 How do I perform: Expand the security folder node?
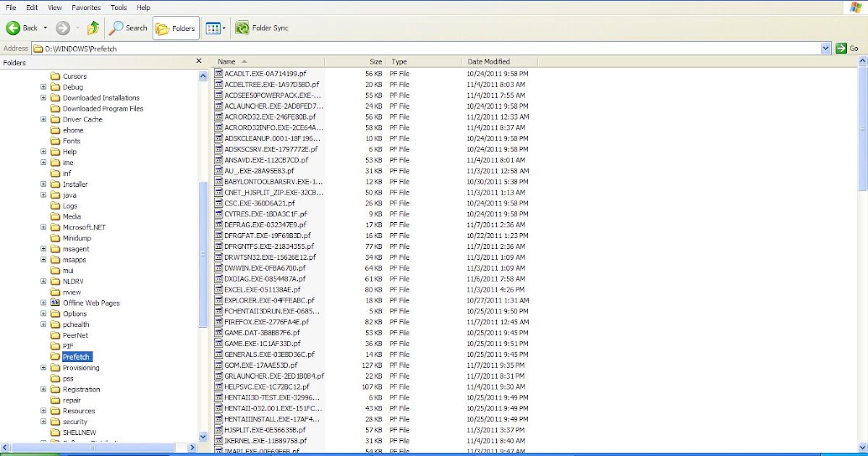pyautogui.click(x=43, y=421)
